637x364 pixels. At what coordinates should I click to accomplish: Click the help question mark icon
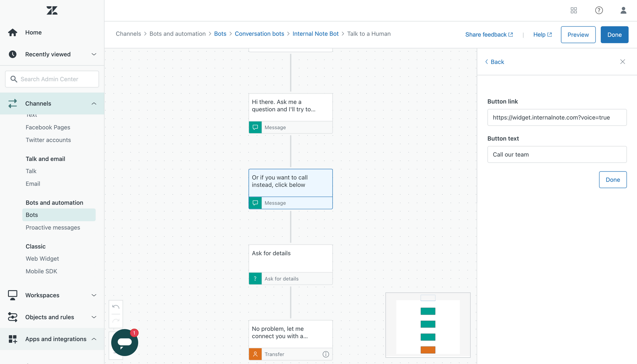599,10
